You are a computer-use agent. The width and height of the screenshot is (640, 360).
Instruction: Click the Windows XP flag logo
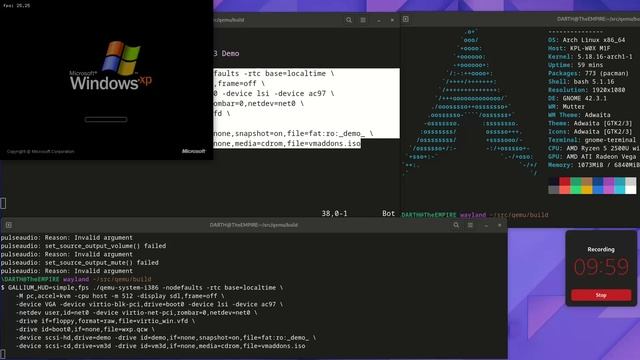coord(121,58)
